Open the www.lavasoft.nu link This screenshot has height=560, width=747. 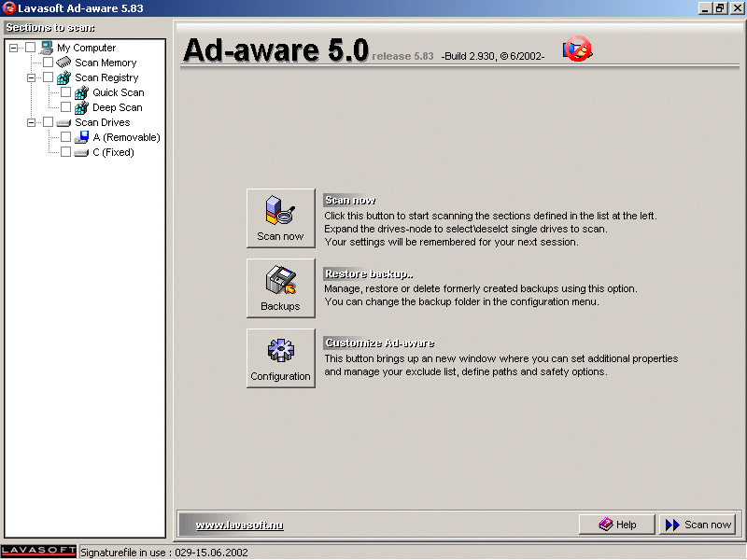[x=239, y=525]
